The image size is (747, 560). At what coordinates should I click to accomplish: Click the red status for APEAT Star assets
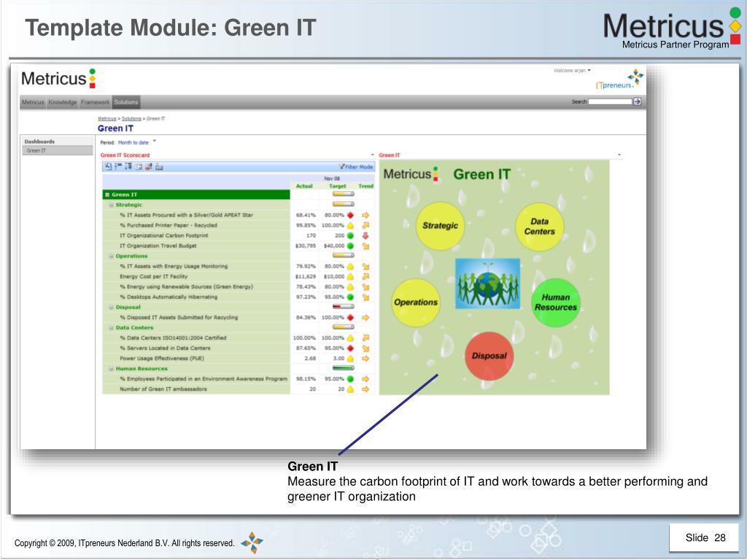click(350, 215)
